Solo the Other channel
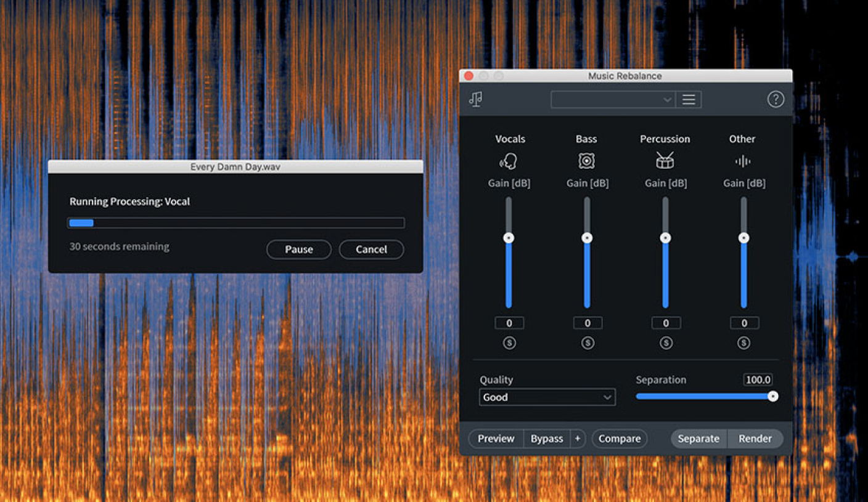This screenshot has width=868, height=502. 744,343
